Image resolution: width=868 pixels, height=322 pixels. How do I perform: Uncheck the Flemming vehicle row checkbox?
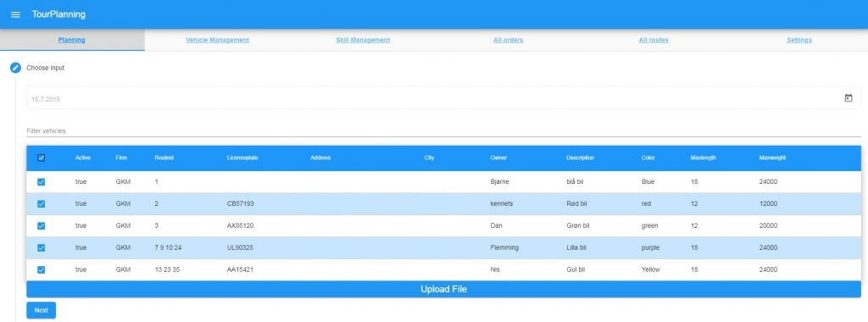(41, 248)
